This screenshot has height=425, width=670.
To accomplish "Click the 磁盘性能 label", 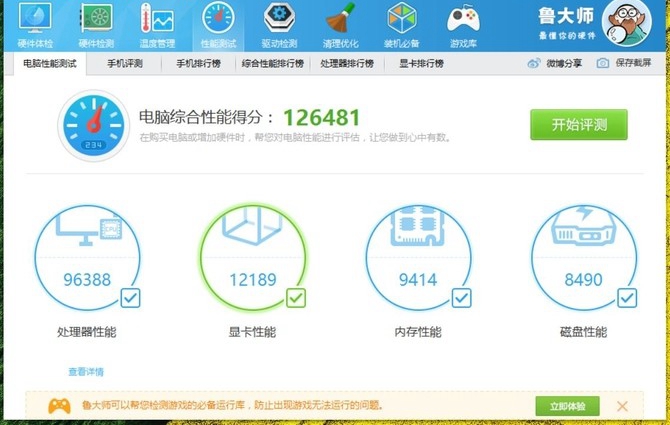I will 583,332.
